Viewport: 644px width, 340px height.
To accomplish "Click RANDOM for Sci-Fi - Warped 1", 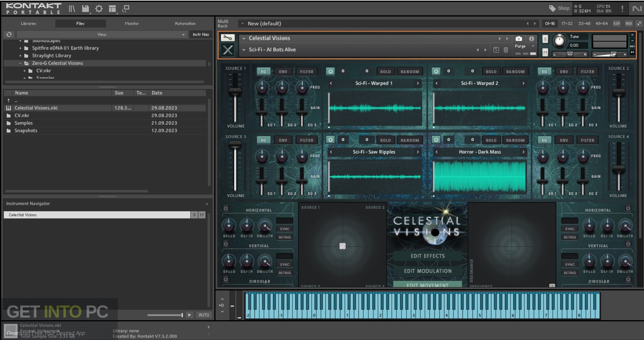I will tap(410, 71).
